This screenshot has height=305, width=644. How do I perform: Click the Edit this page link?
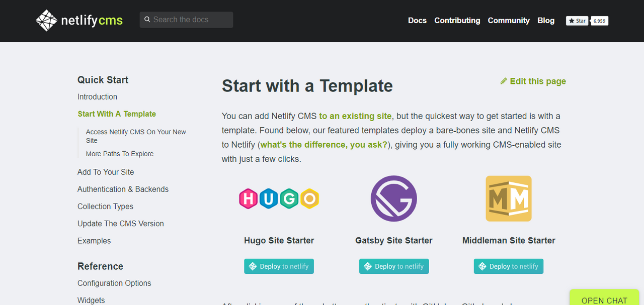point(533,81)
